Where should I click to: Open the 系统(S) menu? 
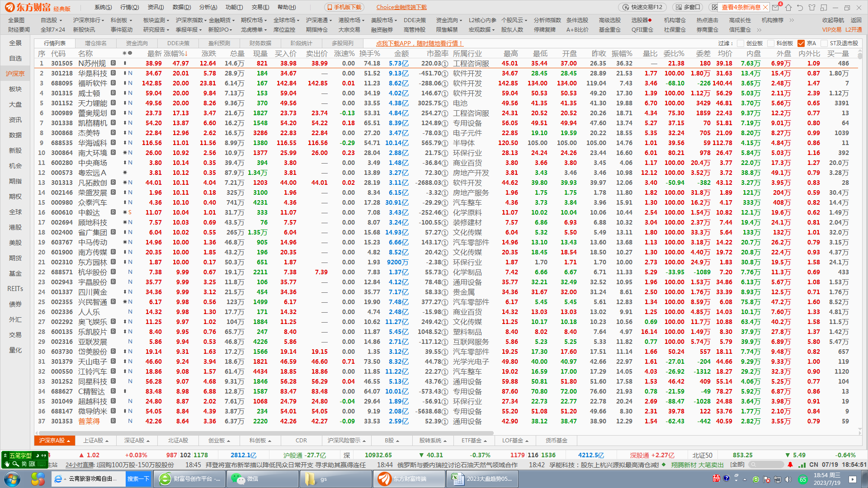pos(103,7)
